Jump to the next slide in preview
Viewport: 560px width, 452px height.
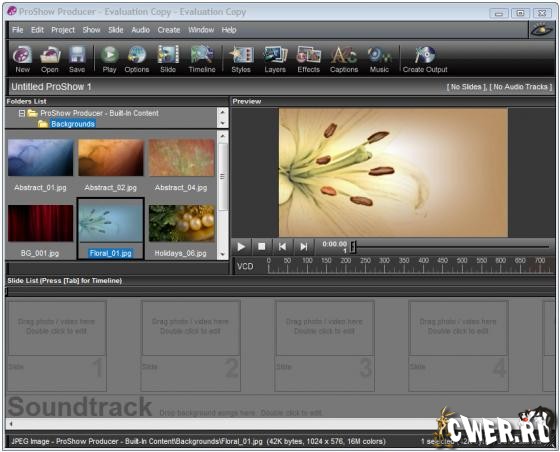click(304, 246)
